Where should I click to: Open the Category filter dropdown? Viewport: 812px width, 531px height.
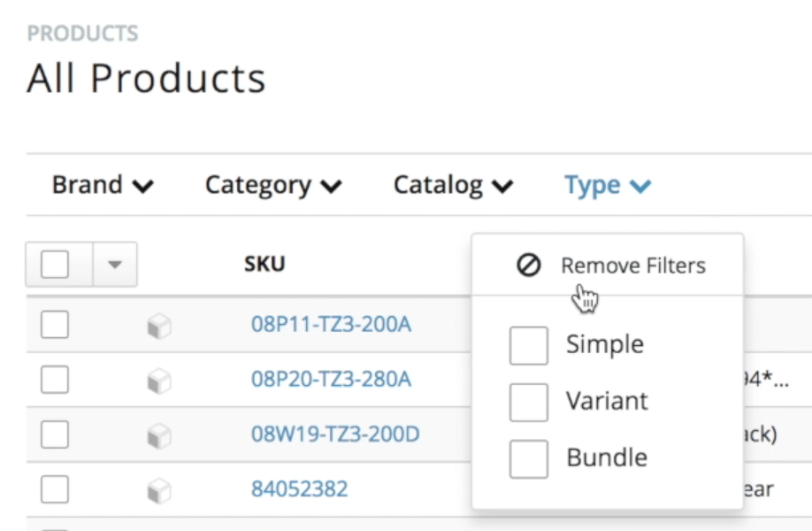pyautogui.click(x=273, y=185)
